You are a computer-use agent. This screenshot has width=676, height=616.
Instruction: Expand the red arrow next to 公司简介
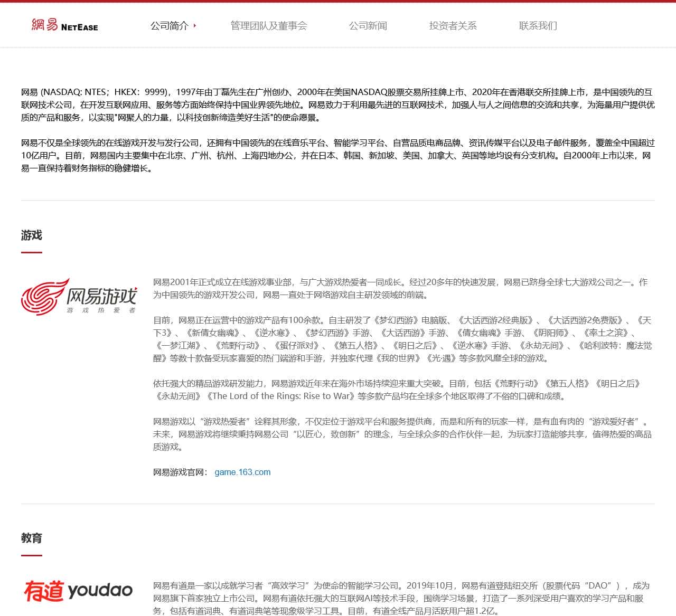tap(194, 25)
